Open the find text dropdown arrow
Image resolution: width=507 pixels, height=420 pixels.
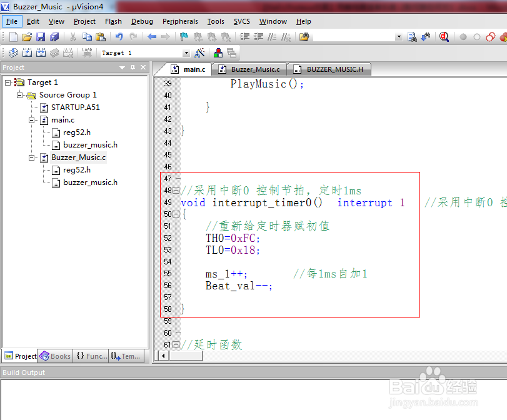(x=399, y=37)
